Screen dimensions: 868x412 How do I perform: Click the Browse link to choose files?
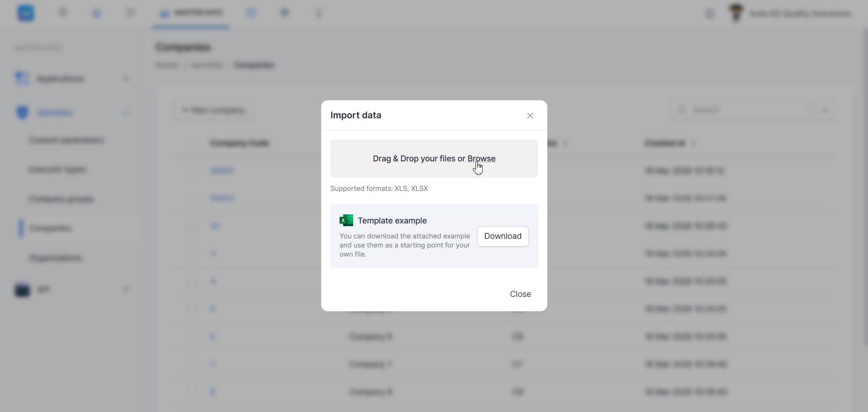point(481,159)
